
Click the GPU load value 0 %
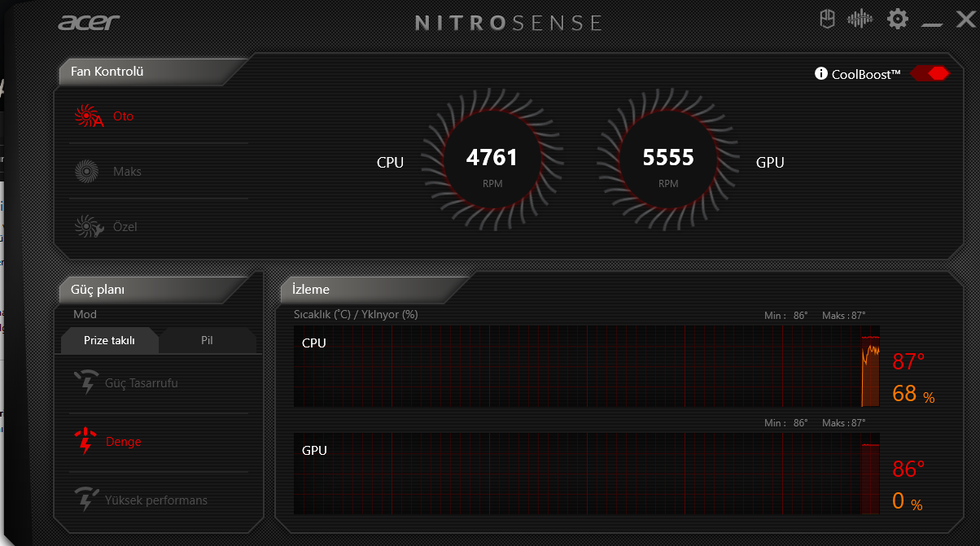tap(907, 501)
